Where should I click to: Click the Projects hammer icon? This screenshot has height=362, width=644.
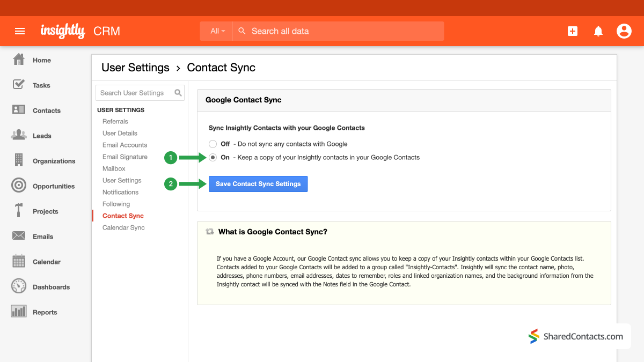click(19, 211)
